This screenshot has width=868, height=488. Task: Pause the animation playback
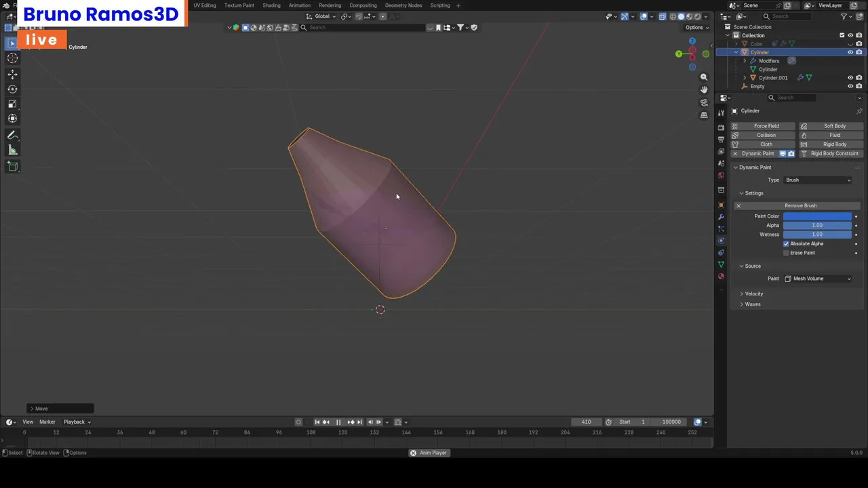(x=338, y=422)
